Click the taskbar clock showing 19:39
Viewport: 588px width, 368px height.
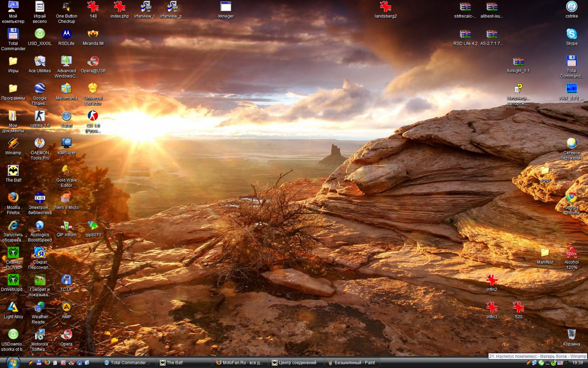pyautogui.click(x=577, y=362)
